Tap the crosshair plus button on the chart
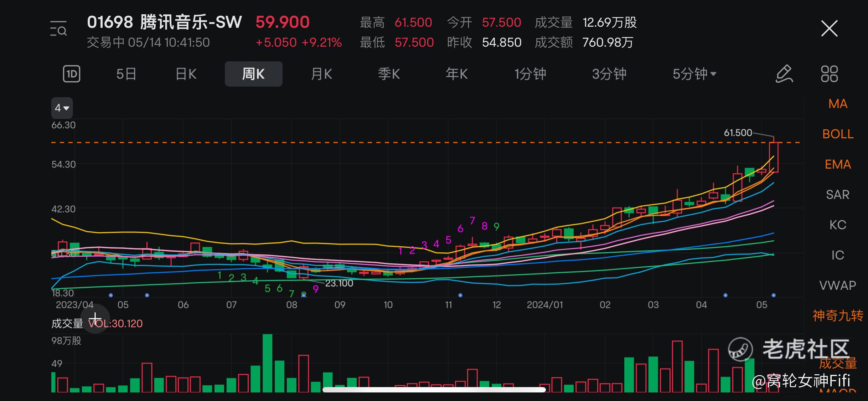 tap(95, 319)
